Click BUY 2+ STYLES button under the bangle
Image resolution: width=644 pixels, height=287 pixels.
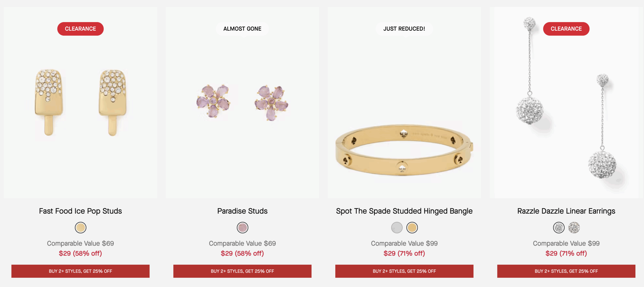[x=404, y=271]
